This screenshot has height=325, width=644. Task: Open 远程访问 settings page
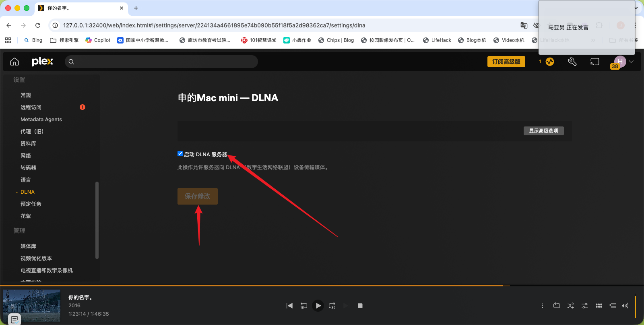click(31, 107)
